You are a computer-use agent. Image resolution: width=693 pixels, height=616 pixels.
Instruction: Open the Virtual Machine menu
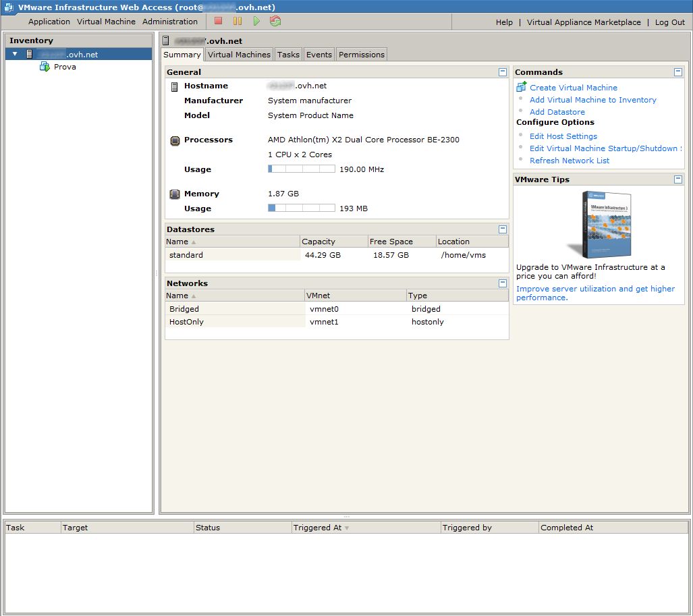pyautogui.click(x=106, y=22)
